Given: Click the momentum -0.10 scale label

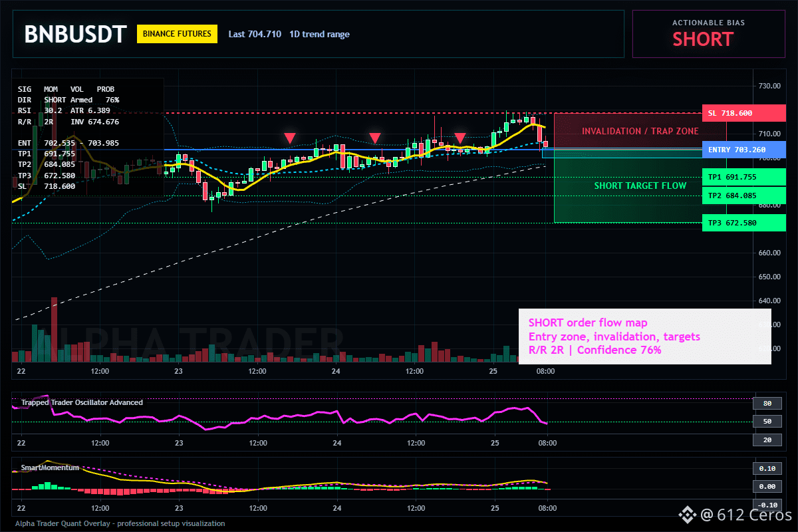Looking at the screenshot, I should point(767,504).
